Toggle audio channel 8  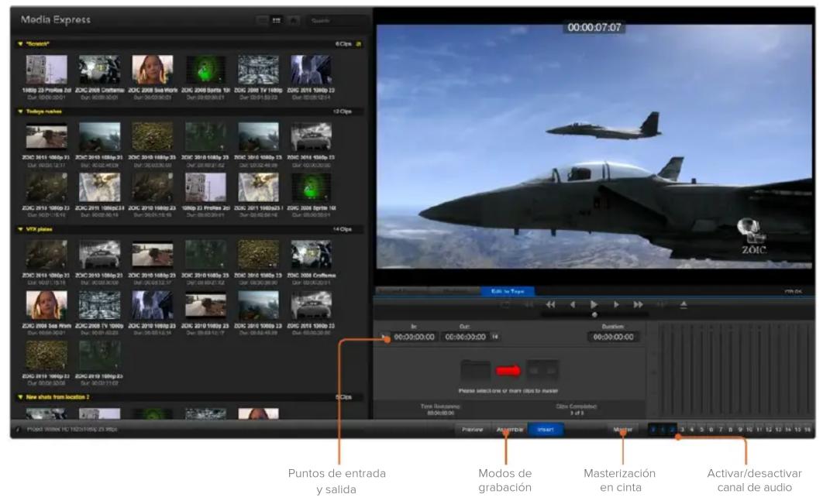point(730,430)
